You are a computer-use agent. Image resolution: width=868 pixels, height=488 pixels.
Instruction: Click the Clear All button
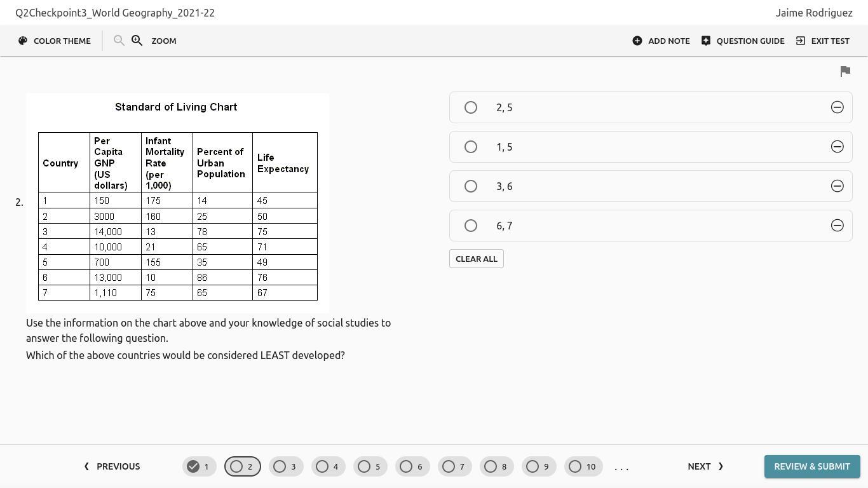(x=477, y=259)
